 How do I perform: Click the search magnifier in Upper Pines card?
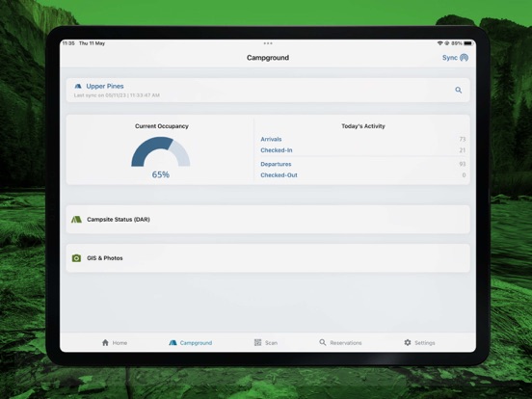[x=459, y=90]
